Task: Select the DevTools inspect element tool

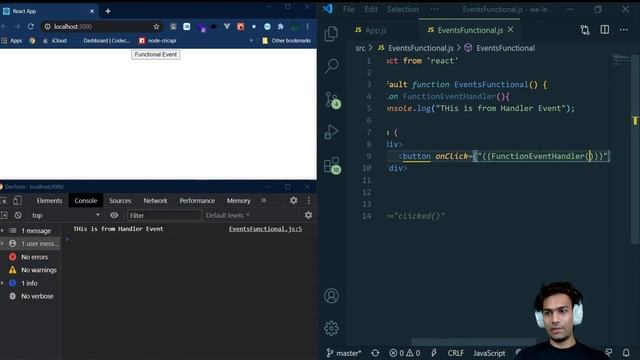Action: [x=4, y=200]
